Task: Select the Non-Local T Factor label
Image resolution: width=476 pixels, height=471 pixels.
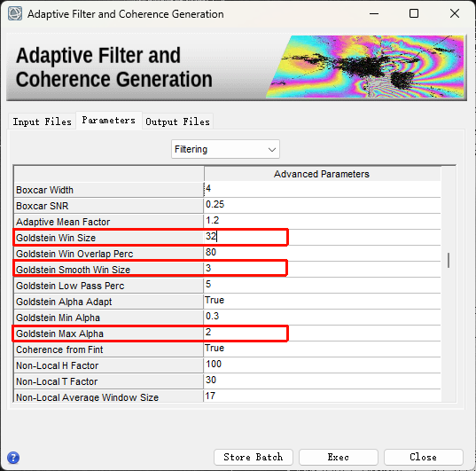Action: coord(109,381)
